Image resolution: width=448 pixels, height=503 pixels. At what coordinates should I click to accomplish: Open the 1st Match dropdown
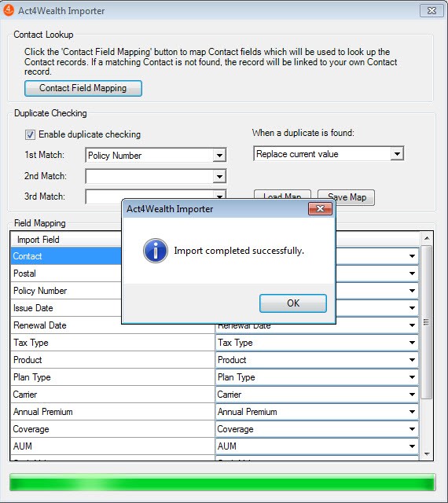(219, 156)
